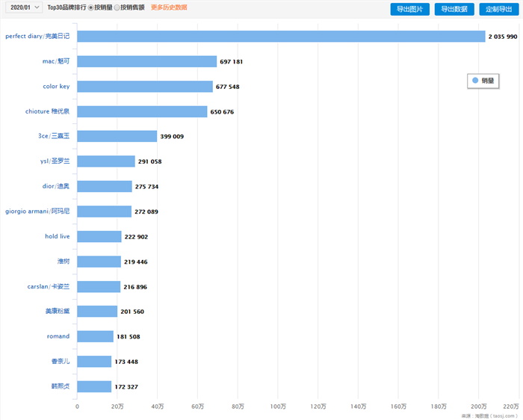Click the value text 399 009
Image resolution: width=523 pixels, height=420 pixels.
(x=172, y=137)
